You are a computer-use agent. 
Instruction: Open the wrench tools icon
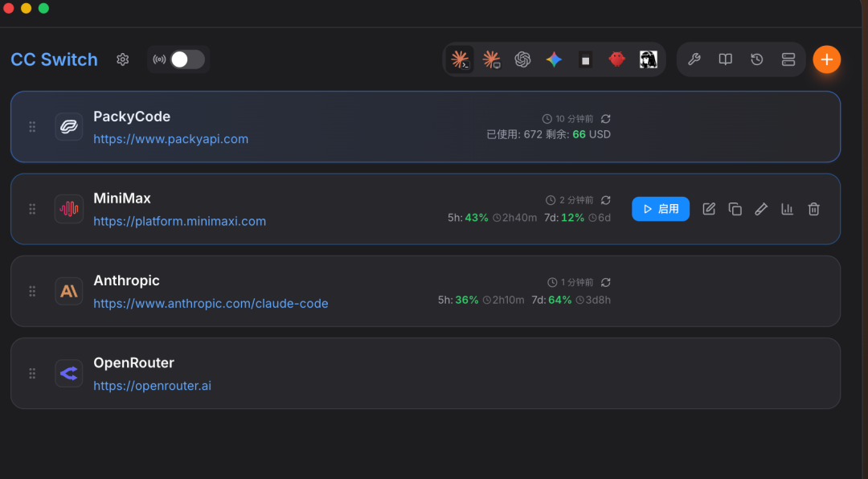tap(694, 59)
